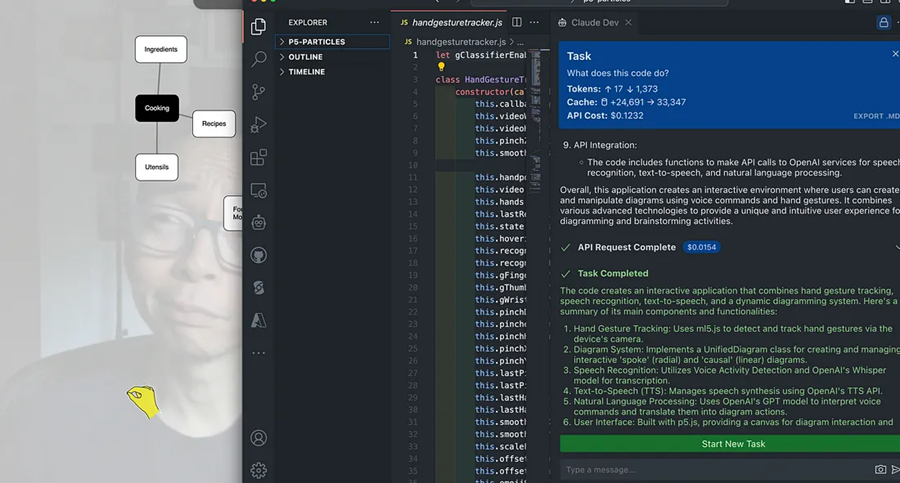
Task: Click EXPORT .MD link in Task card
Action: 876,116
